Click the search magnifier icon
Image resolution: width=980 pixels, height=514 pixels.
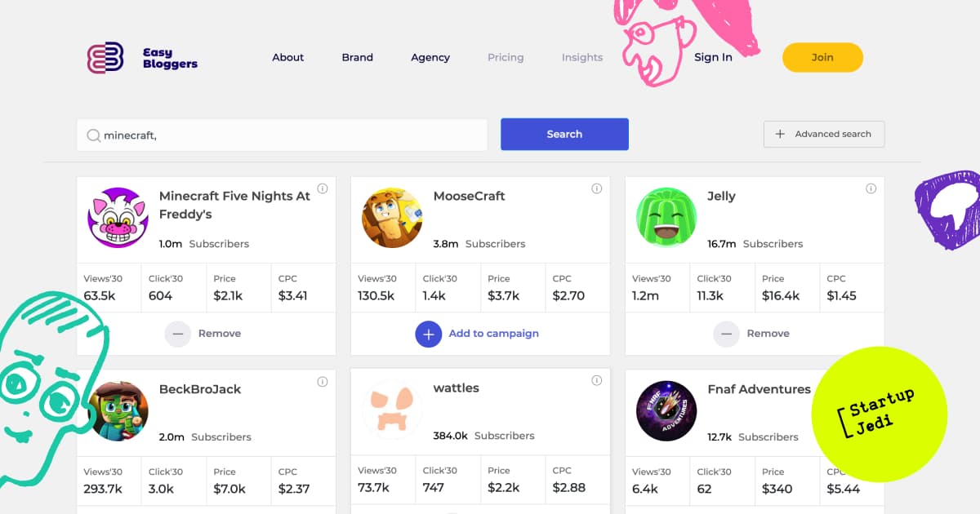click(94, 135)
